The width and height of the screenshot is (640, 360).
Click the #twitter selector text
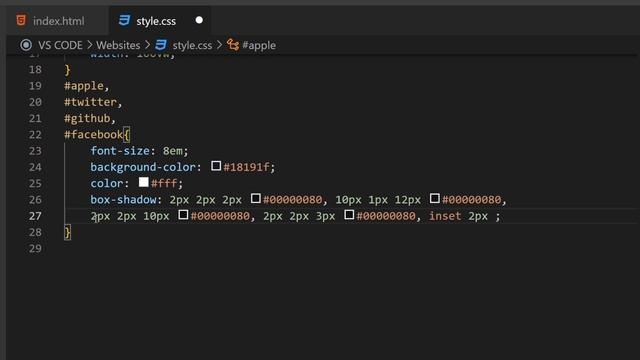(90, 102)
